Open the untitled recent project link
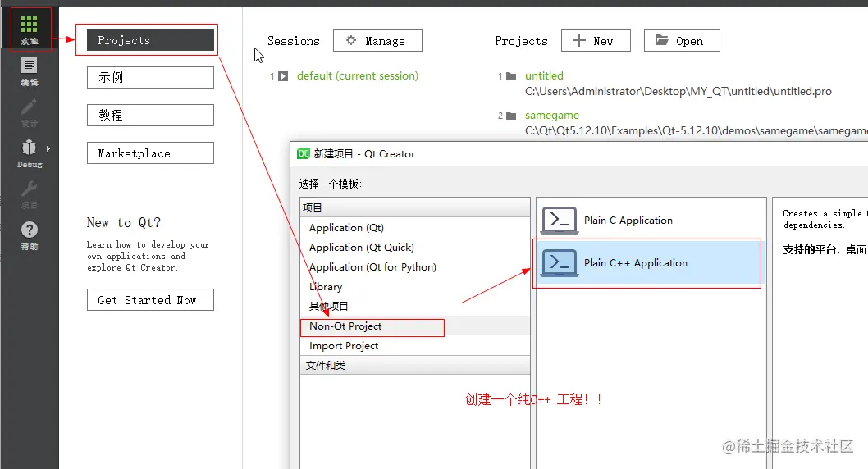This screenshot has height=469, width=868. point(544,75)
